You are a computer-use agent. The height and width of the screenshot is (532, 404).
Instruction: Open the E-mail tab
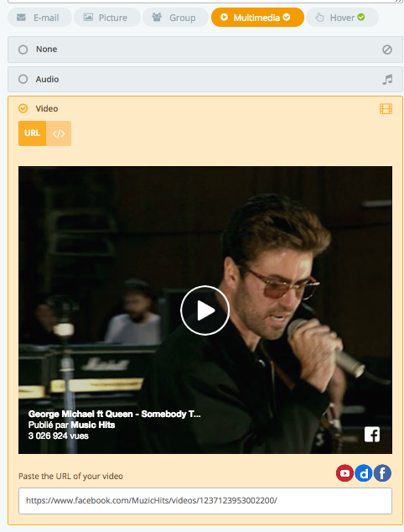point(39,18)
